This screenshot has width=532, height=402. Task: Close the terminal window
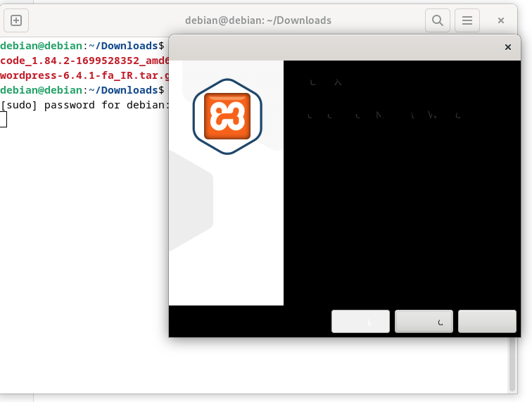coord(501,20)
